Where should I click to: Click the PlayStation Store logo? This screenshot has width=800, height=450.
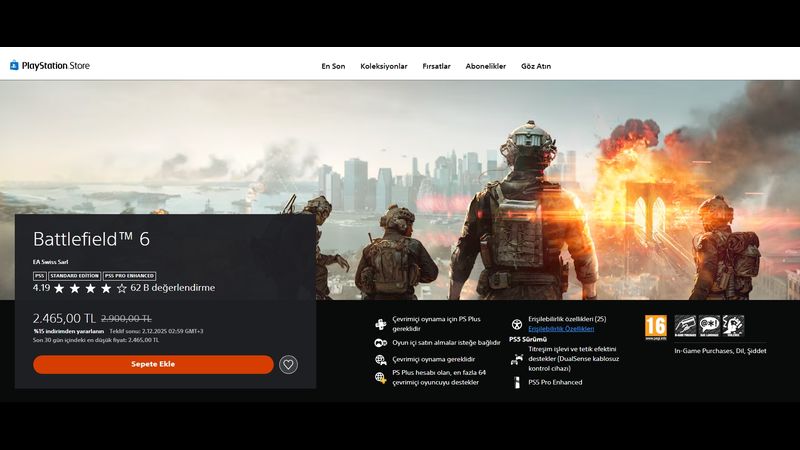coord(49,65)
